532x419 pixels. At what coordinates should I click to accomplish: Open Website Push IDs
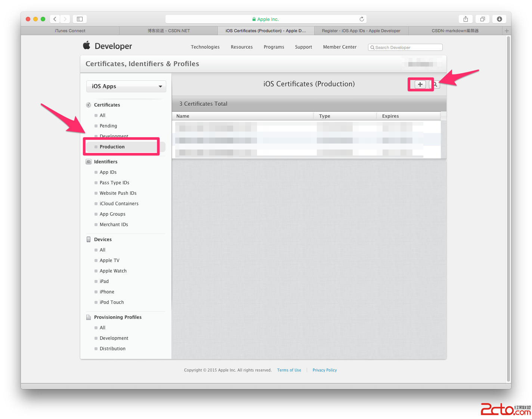click(118, 193)
